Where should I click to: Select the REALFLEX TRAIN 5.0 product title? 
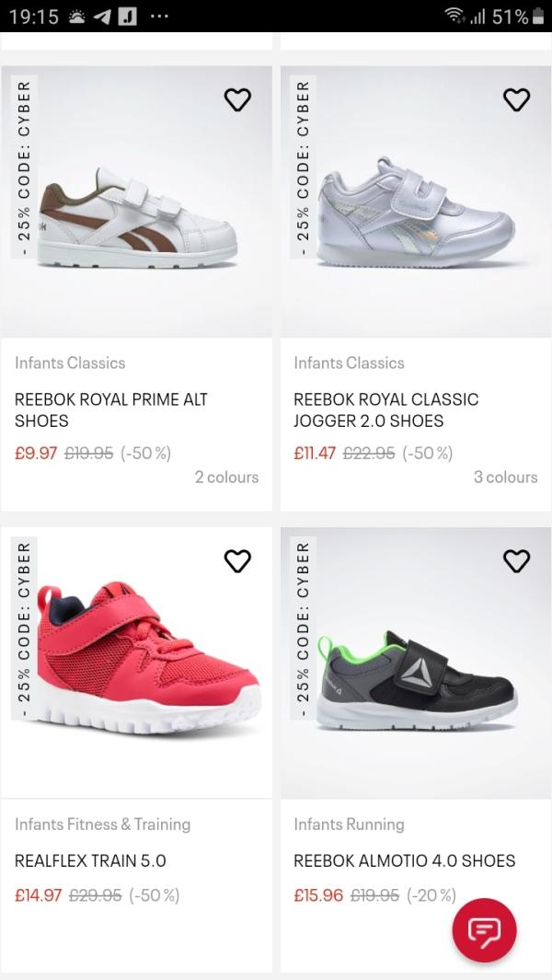coord(90,861)
